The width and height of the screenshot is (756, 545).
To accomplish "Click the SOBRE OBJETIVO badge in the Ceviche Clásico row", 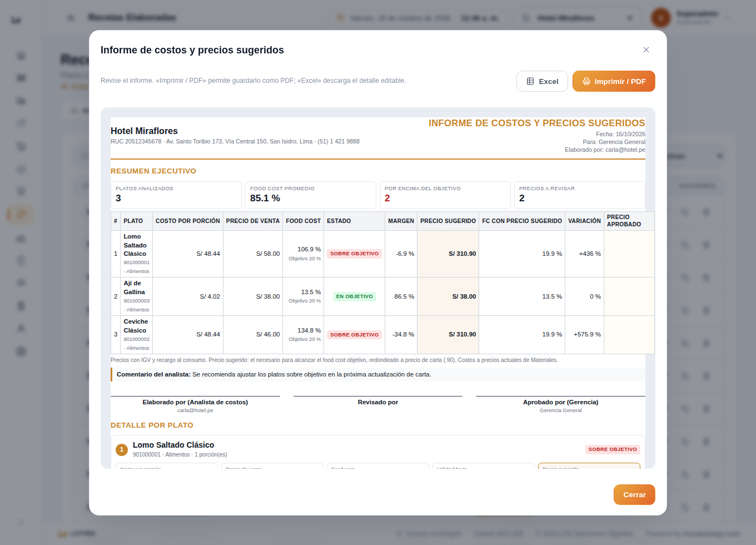I will click(354, 335).
